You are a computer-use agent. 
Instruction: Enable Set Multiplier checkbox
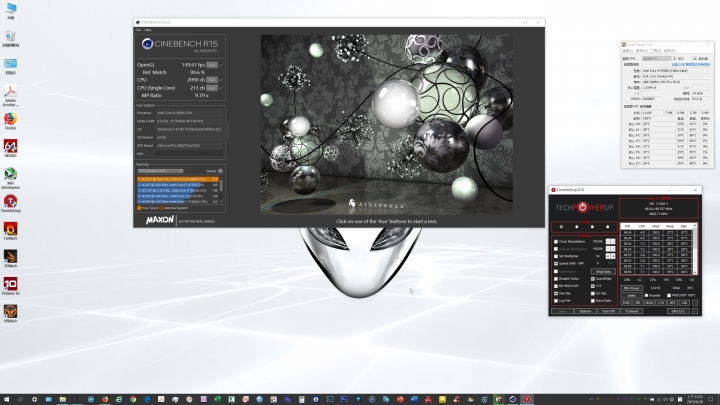(556, 256)
